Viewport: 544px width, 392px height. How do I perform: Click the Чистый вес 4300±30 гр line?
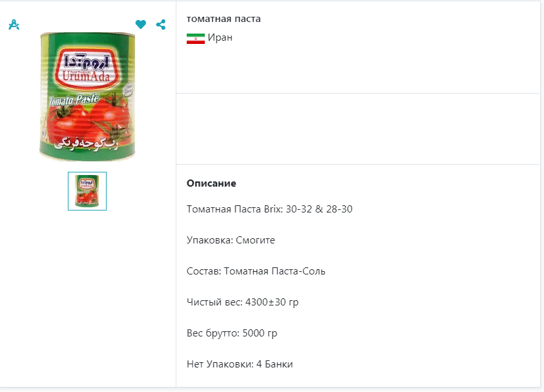point(242,302)
